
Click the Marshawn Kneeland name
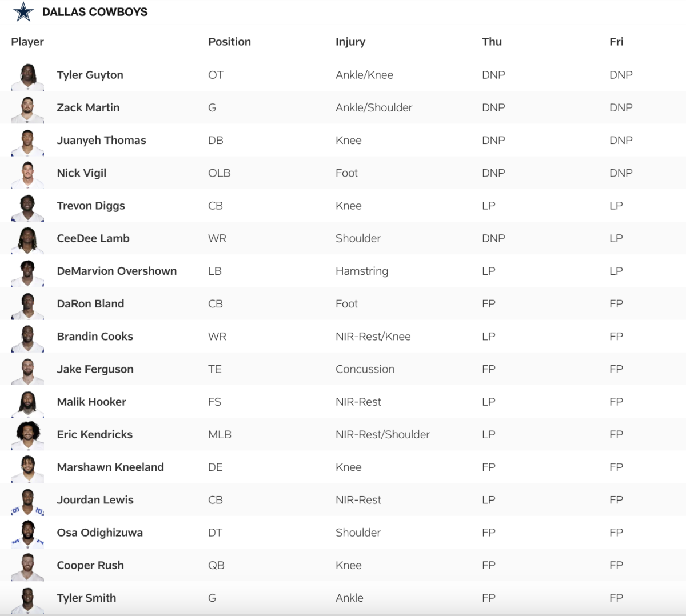click(x=110, y=467)
